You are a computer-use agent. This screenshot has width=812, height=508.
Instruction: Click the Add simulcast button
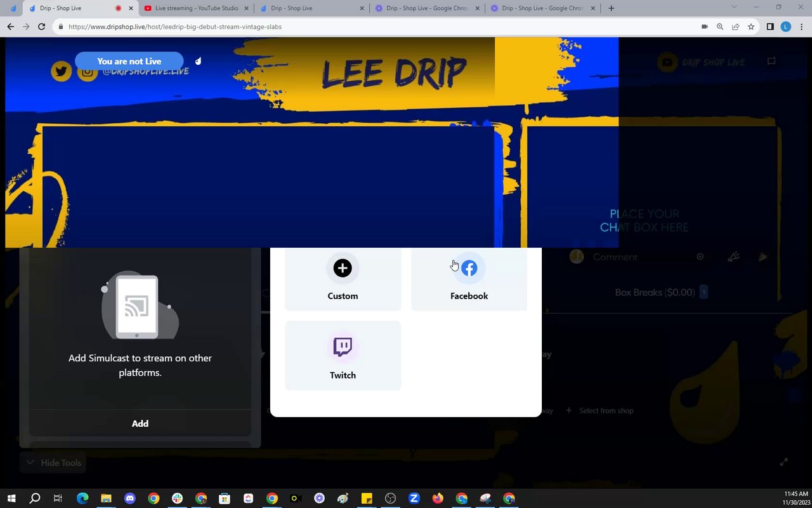(140, 424)
